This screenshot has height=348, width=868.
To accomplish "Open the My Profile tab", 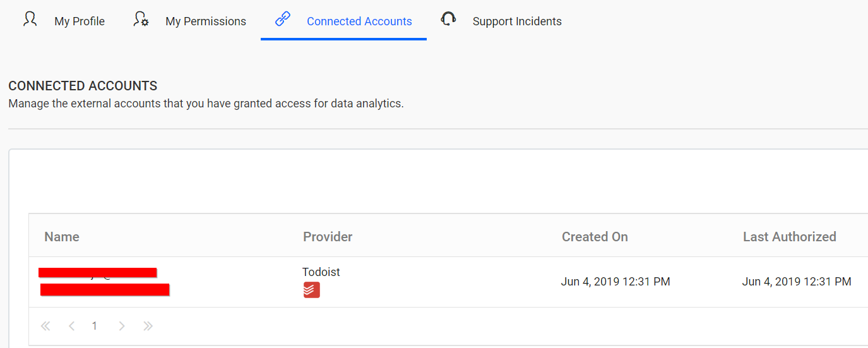I will coord(64,21).
